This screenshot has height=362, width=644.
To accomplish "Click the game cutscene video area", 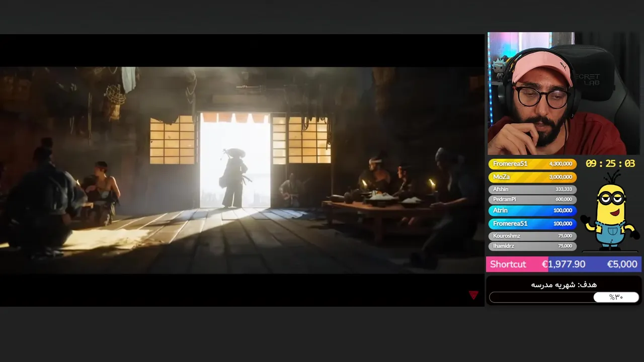I will click(242, 170).
